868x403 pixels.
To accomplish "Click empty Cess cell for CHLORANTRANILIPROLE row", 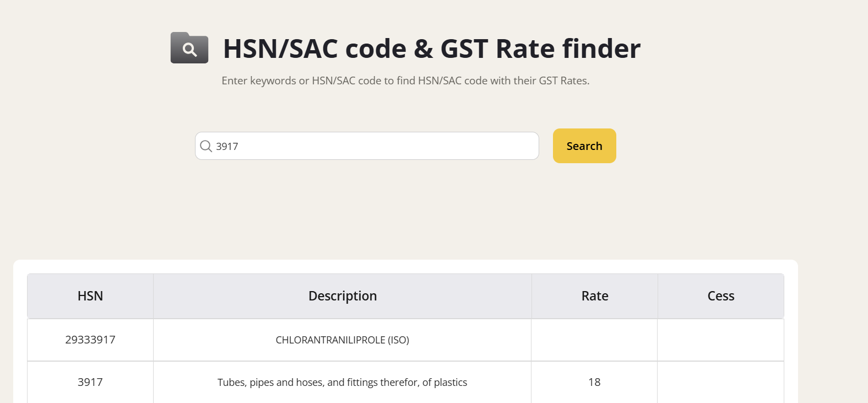I will (720, 340).
